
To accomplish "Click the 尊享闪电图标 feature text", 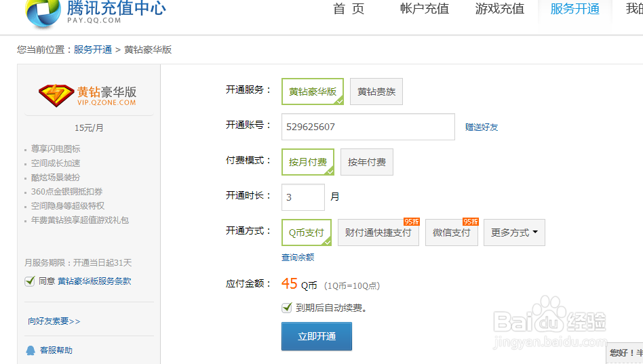I will tap(56, 149).
